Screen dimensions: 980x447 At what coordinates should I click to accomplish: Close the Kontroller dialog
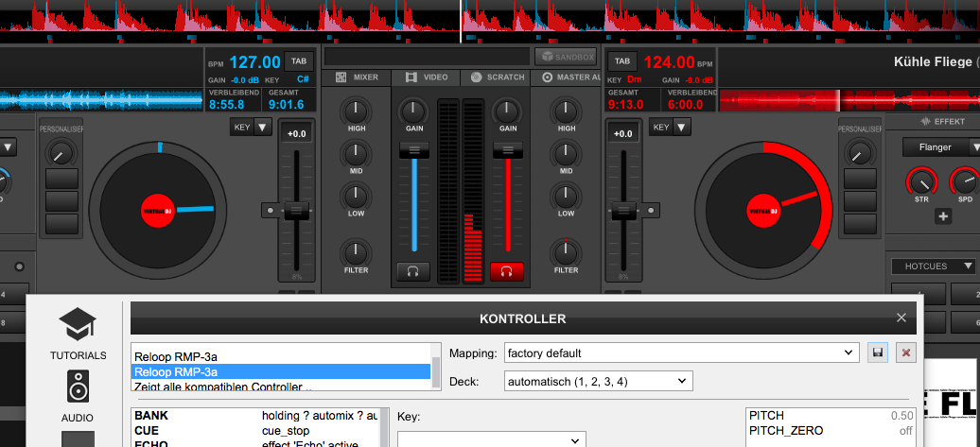pos(901,318)
